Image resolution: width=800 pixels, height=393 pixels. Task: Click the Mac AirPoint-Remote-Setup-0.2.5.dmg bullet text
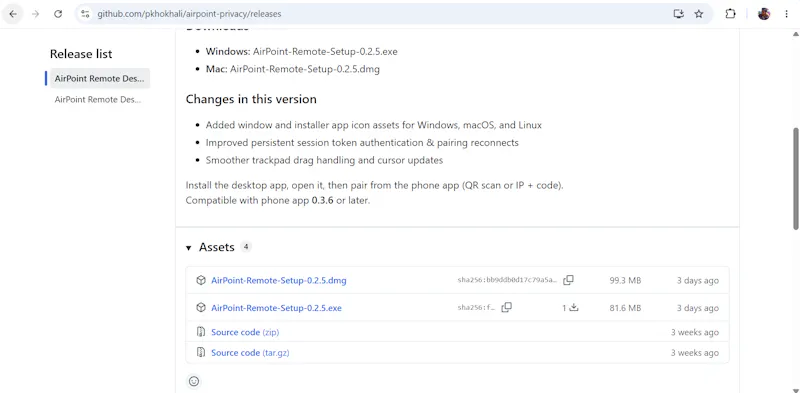pos(293,69)
